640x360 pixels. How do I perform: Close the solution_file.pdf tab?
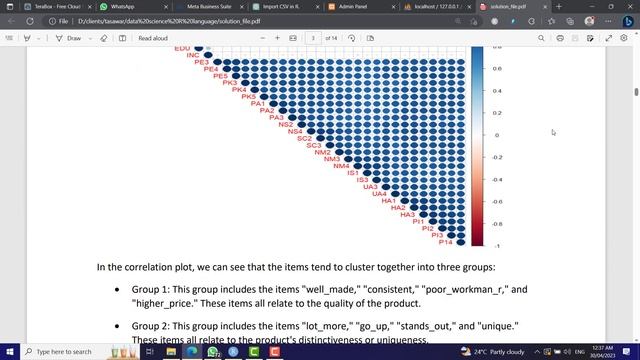(x=545, y=7)
